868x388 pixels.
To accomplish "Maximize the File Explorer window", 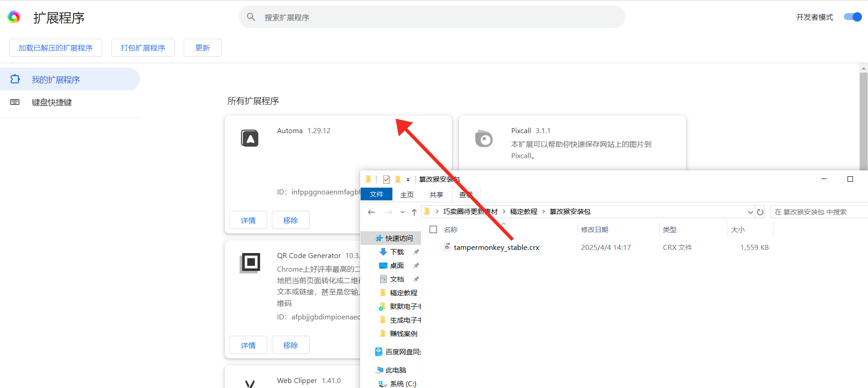I will [x=850, y=179].
